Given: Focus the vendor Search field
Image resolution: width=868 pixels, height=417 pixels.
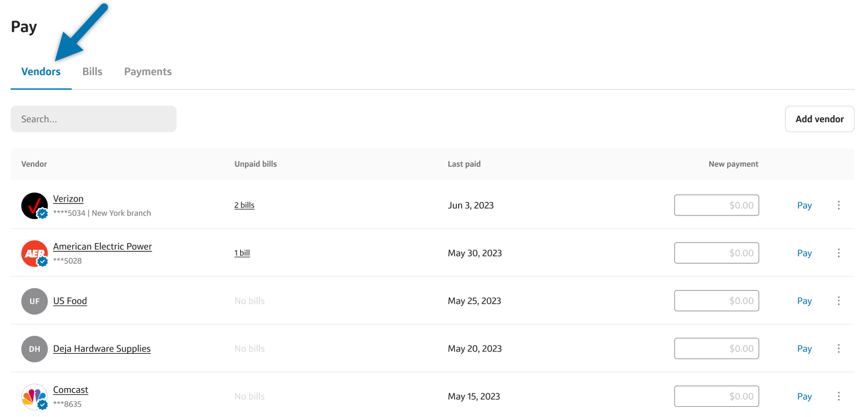Looking at the screenshot, I should [93, 119].
